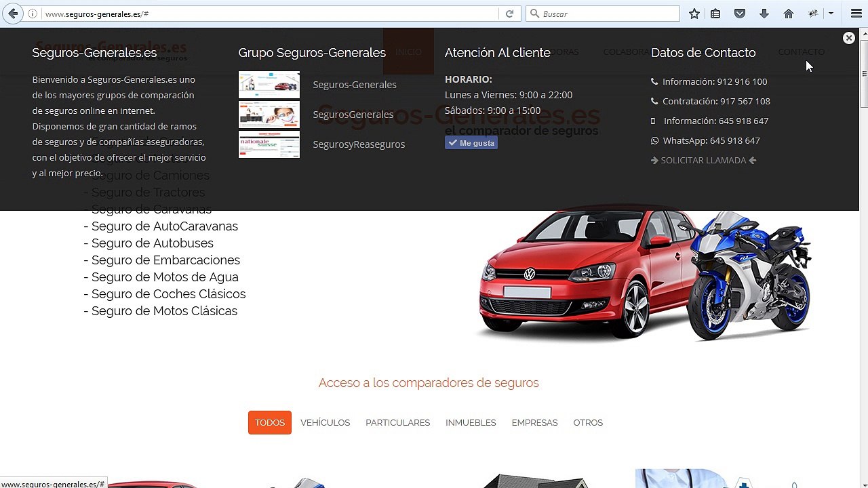Open the Seguros-Generales site thumbnail
The height and width of the screenshot is (488, 868).
point(269,85)
